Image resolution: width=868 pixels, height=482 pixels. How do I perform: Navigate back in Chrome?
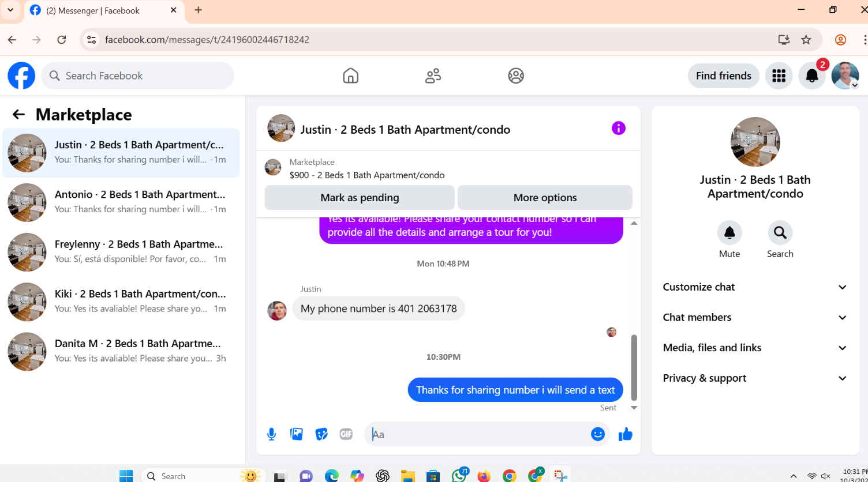click(12, 40)
